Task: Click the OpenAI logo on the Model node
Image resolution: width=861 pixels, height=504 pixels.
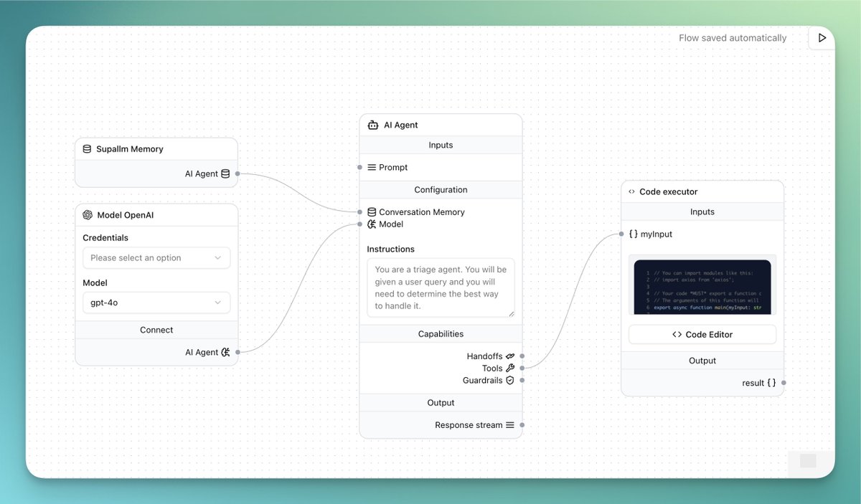Action: (x=88, y=214)
